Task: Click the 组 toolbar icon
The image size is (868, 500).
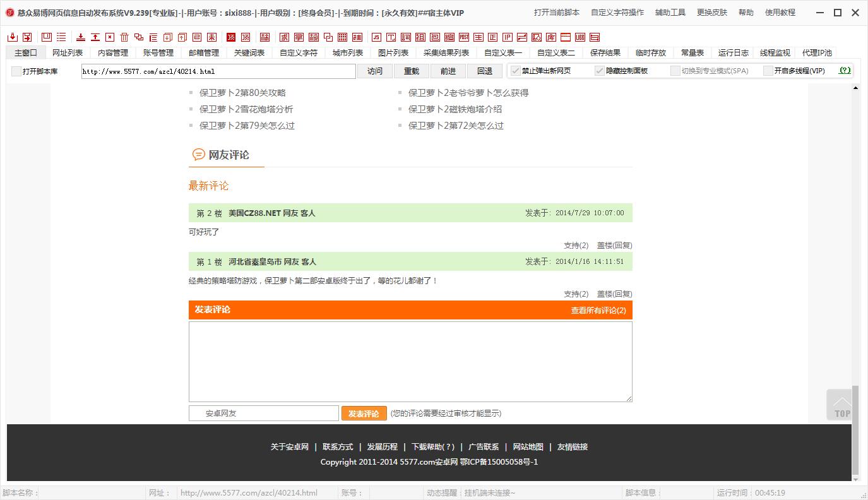Action: (420, 37)
